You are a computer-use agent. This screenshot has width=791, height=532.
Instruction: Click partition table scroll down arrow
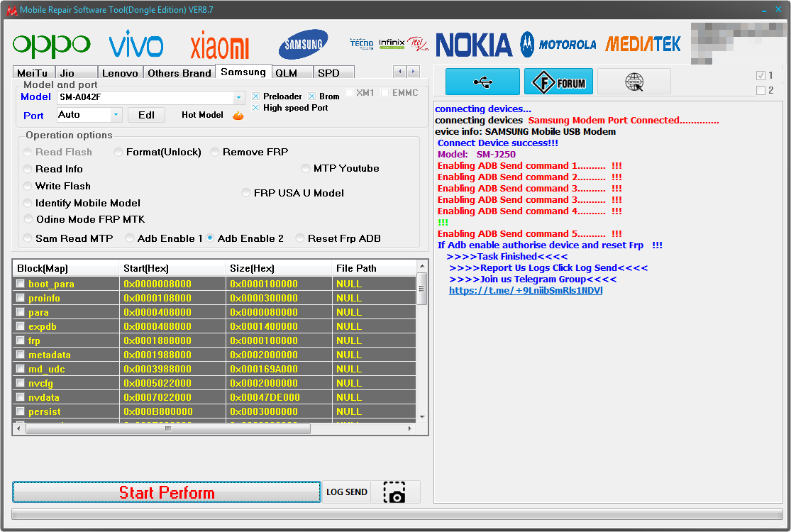pos(422,417)
